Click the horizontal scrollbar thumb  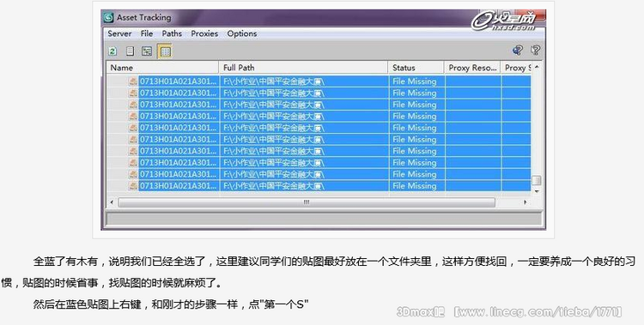[x=307, y=202]
